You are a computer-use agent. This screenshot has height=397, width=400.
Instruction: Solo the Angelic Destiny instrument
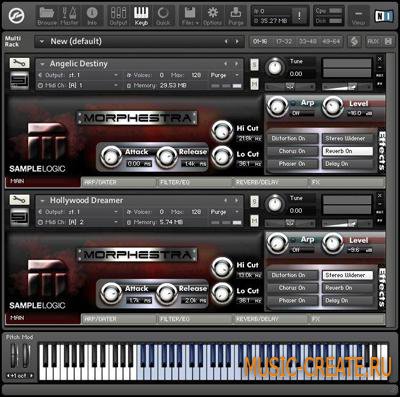(254, 65)
